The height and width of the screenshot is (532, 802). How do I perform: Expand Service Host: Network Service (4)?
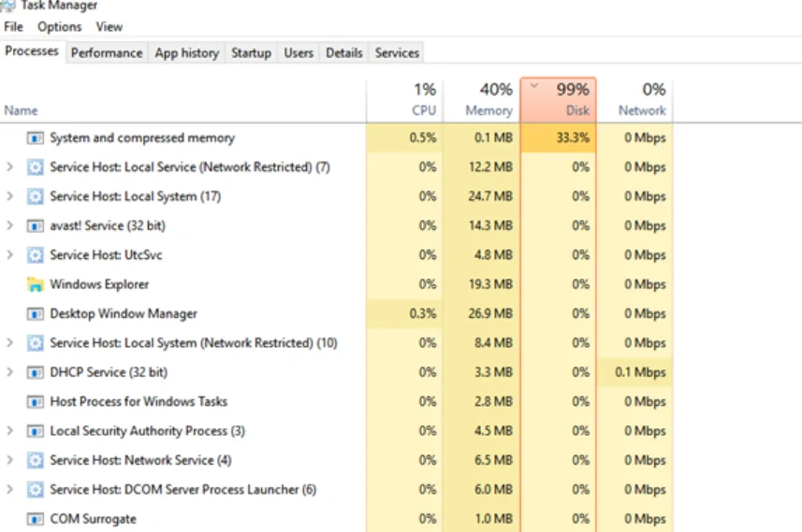pyautogui.click(x=10, y=460)
